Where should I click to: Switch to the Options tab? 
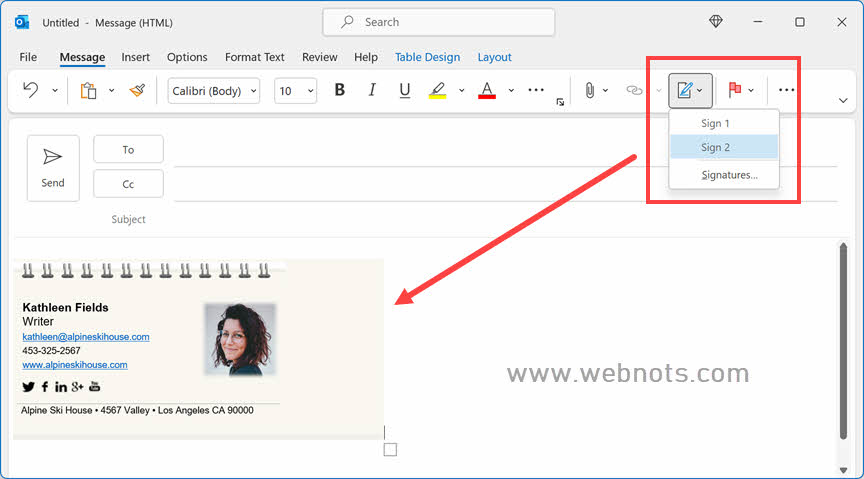[187, 57]
